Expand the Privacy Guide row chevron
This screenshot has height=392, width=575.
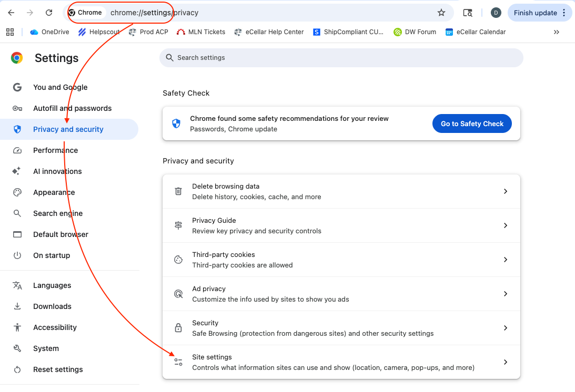(x=505, y=225)
